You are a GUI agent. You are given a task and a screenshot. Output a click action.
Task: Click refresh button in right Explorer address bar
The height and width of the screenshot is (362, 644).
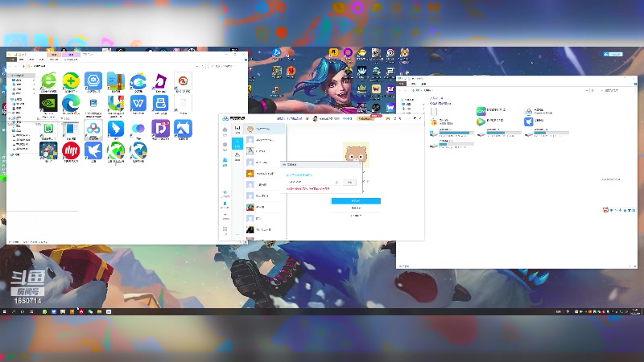(x=592, y=90)
